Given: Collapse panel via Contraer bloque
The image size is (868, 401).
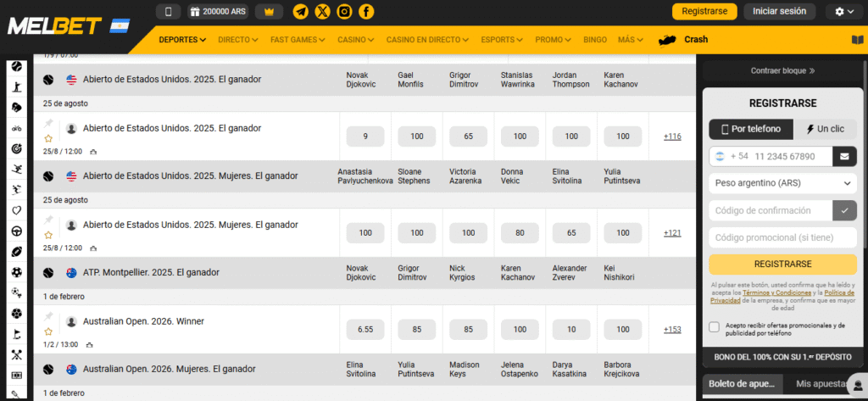Looking at the screenshot, I should (x=782, y=71).
